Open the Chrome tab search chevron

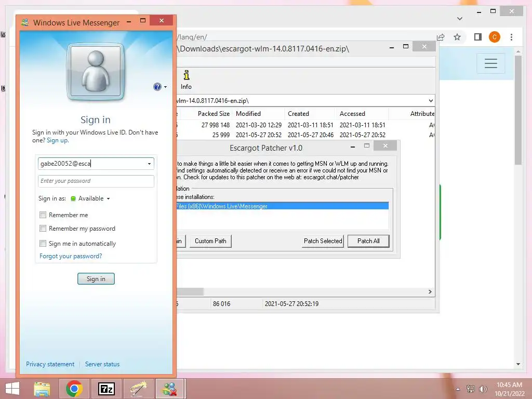[460, 19]
